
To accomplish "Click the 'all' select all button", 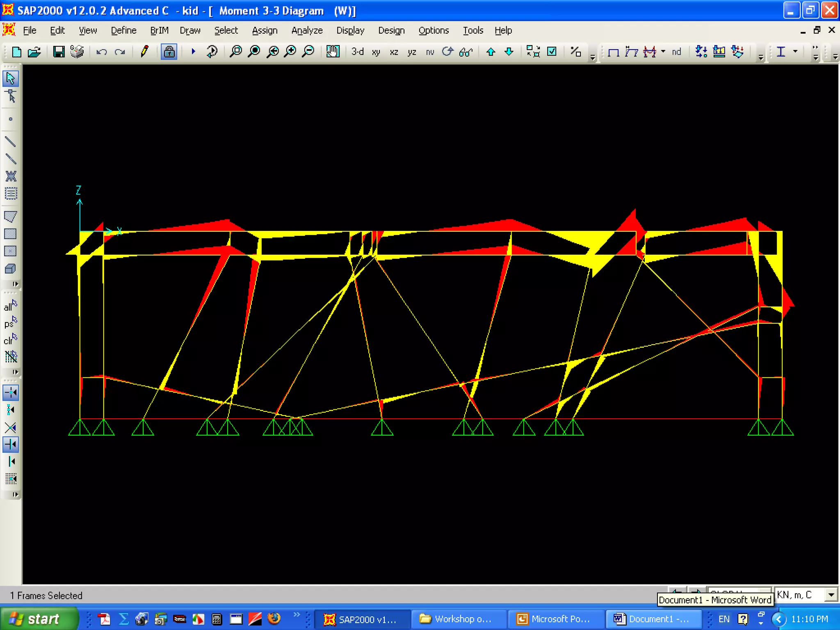I will 10,306.
